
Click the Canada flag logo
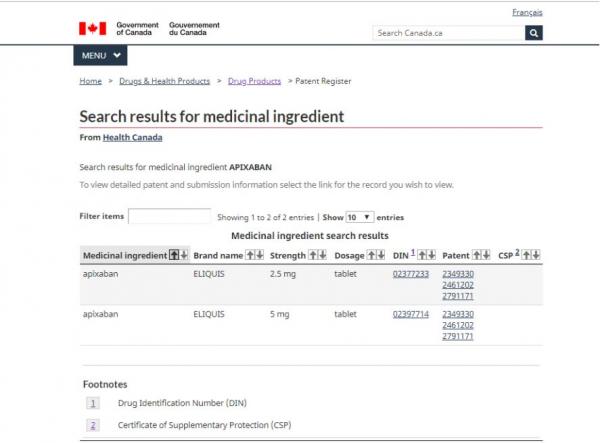click(92, 29)
